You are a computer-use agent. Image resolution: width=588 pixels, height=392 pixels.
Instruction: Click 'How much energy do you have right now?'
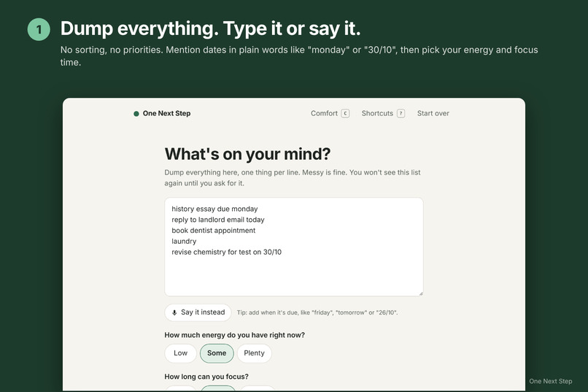pos(234,335)
